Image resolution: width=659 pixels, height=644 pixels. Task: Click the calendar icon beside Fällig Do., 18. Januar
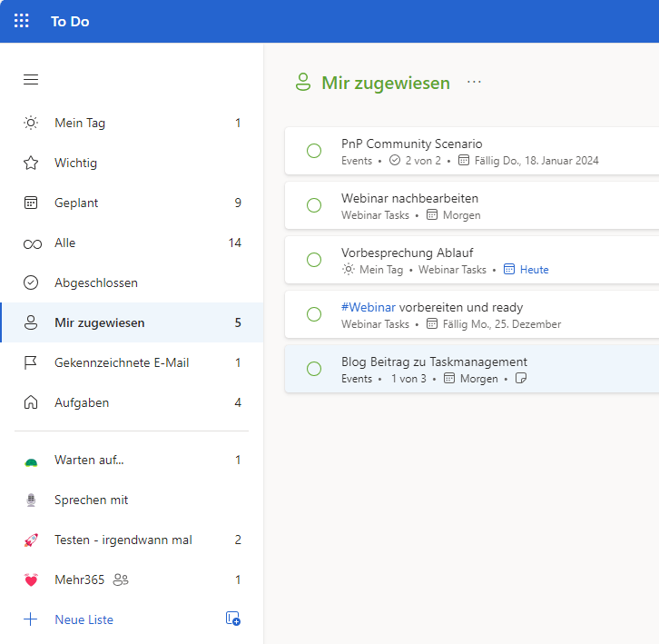tap(464, 160)
